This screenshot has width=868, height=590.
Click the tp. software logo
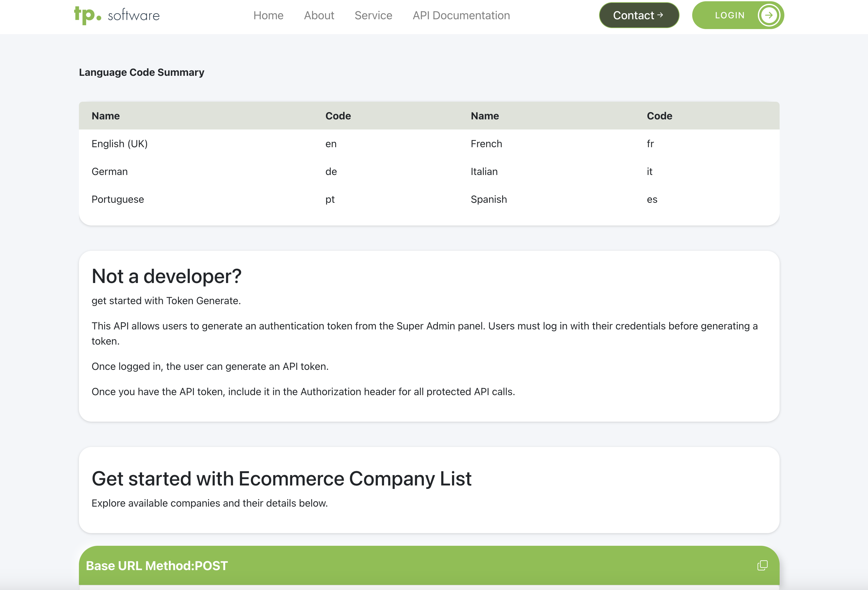[116, 15]
